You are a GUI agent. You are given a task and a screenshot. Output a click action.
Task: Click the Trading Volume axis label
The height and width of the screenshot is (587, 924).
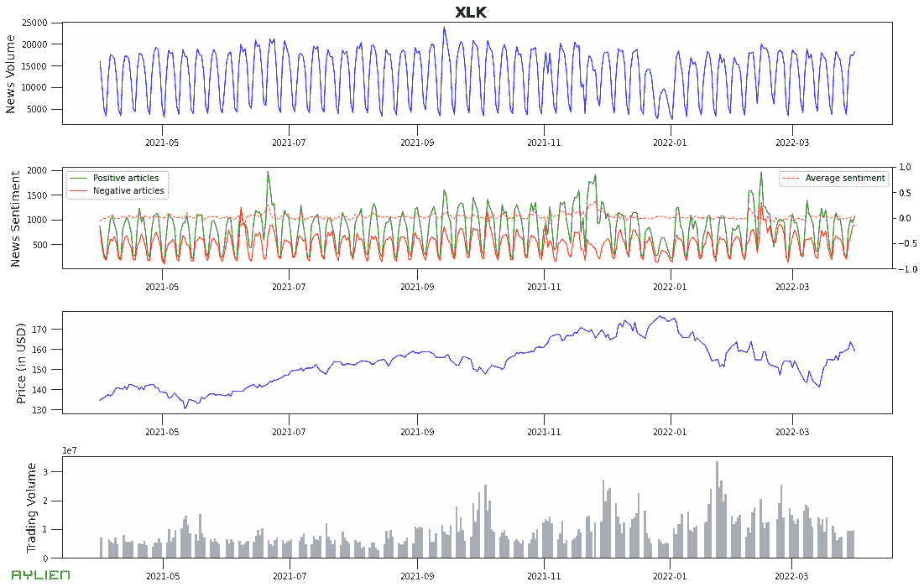click(32, 507)
